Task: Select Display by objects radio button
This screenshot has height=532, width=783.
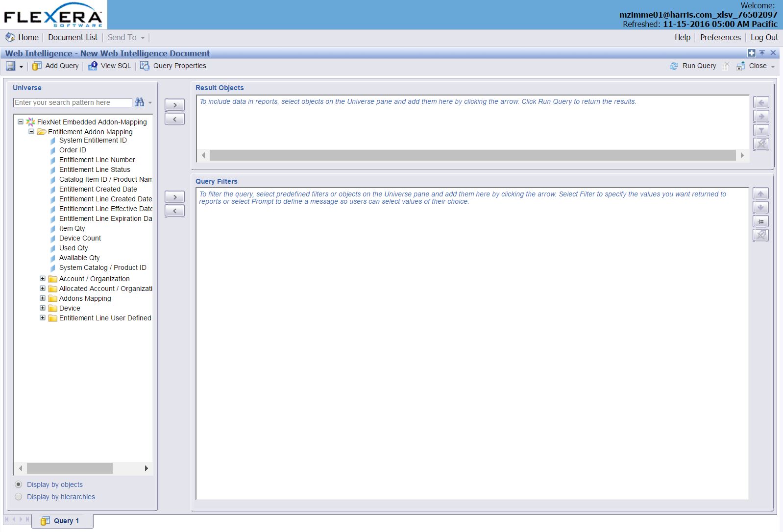Action: click(19, 484)
